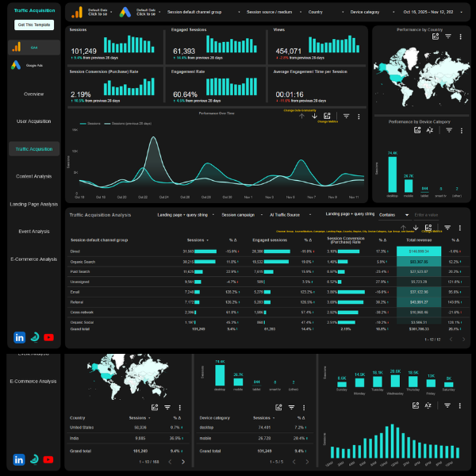The image size is (476, 476).
Task: Click filter icon on Performance by Device Category
Action: point(449,130)
